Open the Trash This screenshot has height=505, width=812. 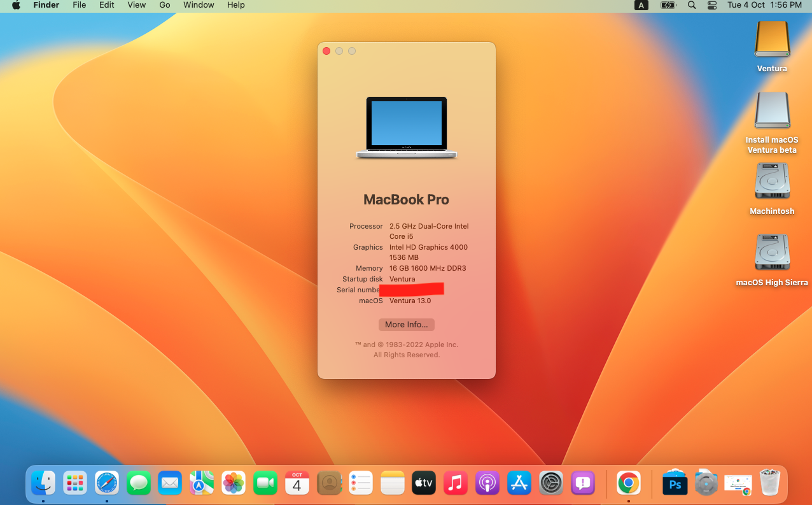point(770,484)
